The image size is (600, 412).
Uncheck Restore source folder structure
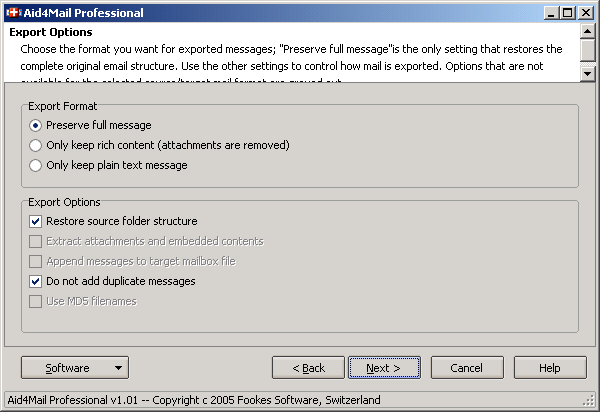coord(36,221)
